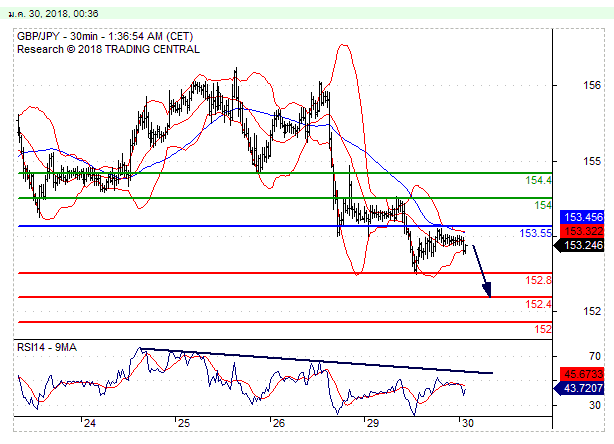Click the 153.55 blue pivot label
Image resolution: width=614 pixels, height=444 pixels.
(535, 233)
